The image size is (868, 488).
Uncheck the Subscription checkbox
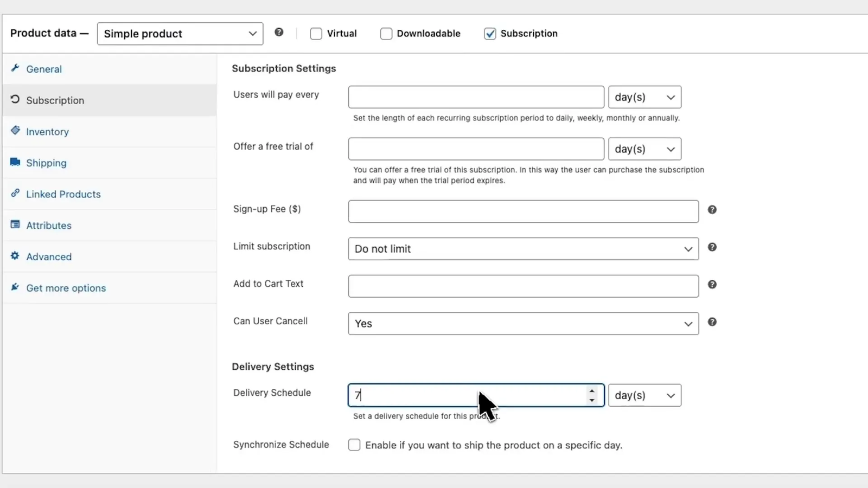click(x=490, y=34)
